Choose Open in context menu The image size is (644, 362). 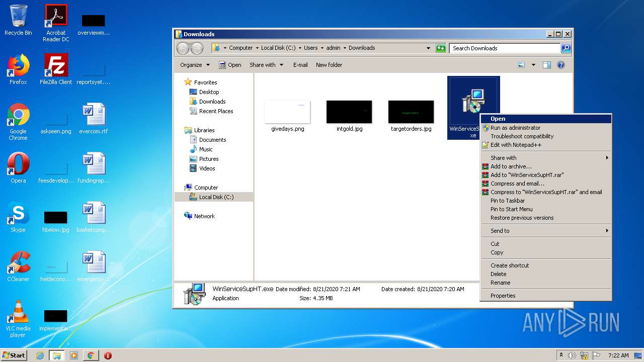pos(546,119)
